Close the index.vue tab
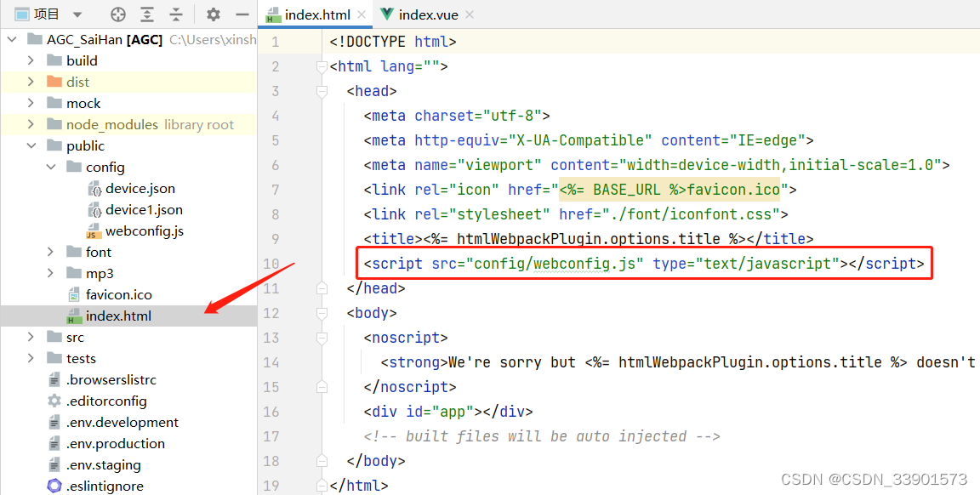Viewport: 980px width, 495px height. pos(470,14)
